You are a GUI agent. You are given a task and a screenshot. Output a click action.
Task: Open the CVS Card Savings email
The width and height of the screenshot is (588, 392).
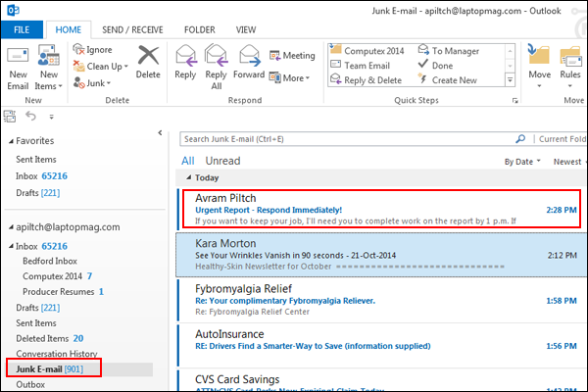click(x=381, y=381)
